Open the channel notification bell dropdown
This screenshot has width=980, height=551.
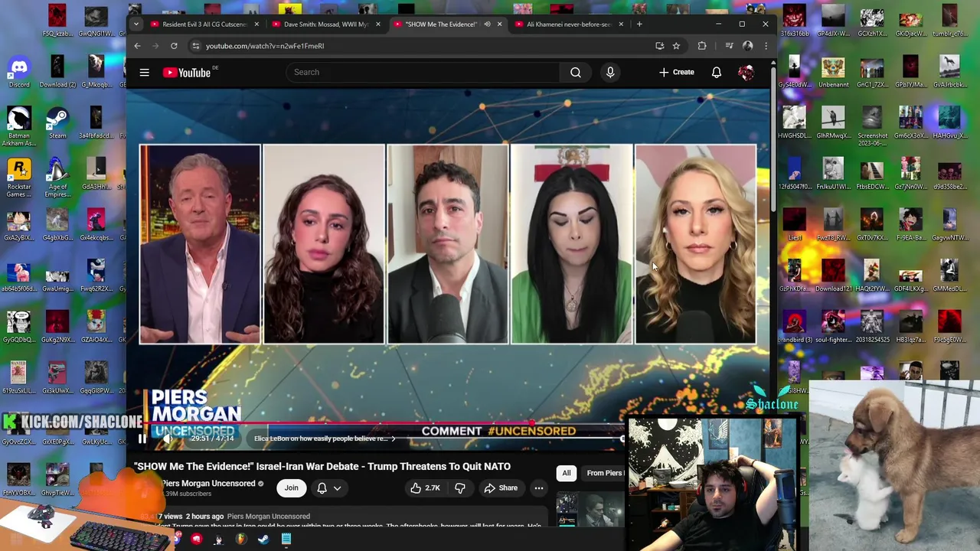tap(329, 488)
